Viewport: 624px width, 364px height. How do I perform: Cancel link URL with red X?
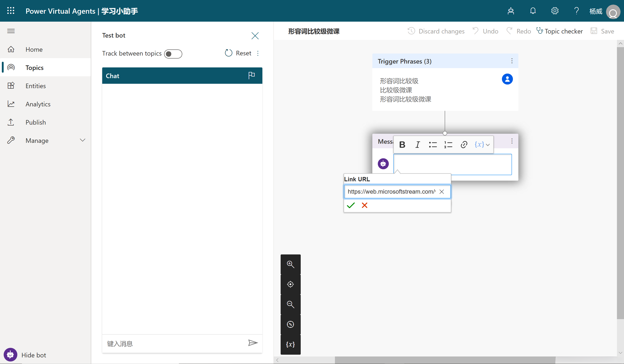point(364,205)
